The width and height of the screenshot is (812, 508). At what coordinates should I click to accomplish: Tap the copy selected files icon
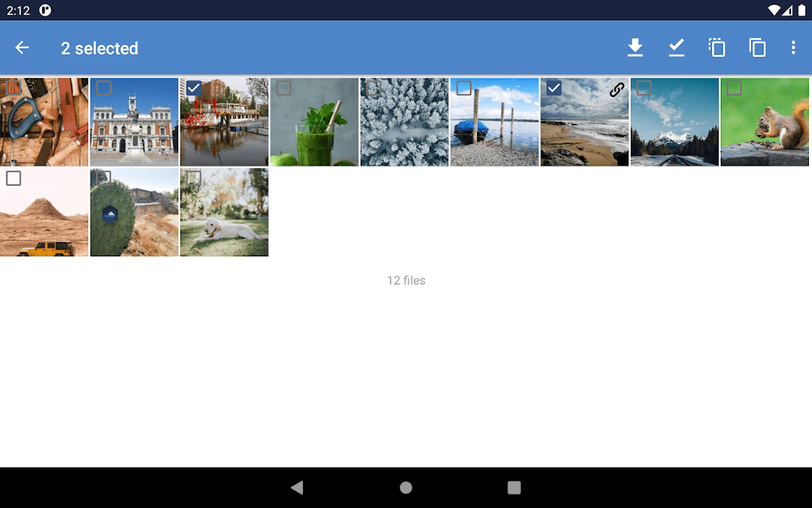[757, 48]
